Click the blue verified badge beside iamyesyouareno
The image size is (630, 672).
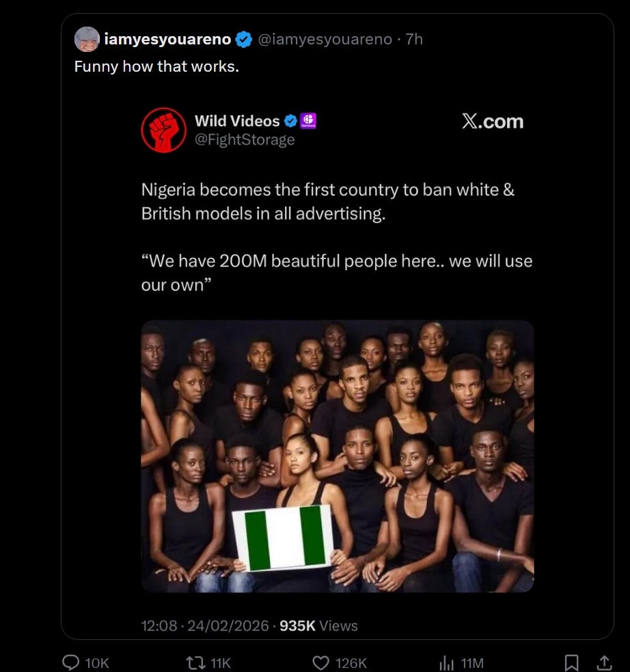tap(243, 40)
